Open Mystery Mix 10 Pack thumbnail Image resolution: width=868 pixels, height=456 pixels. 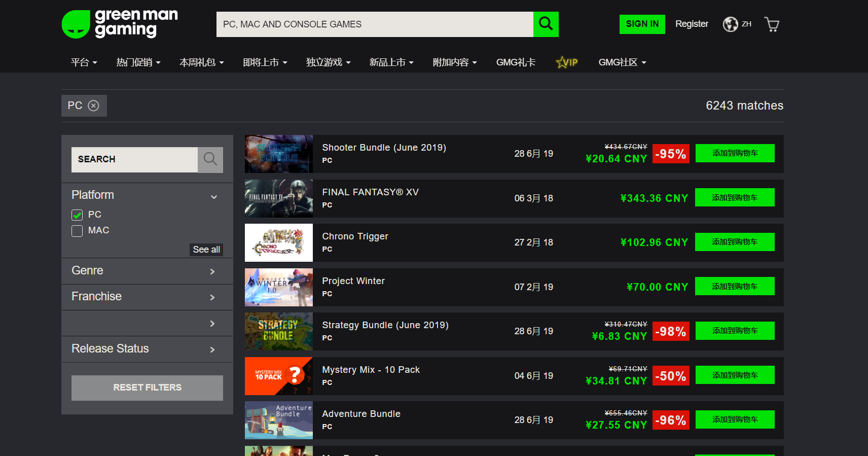pos(279,376)
